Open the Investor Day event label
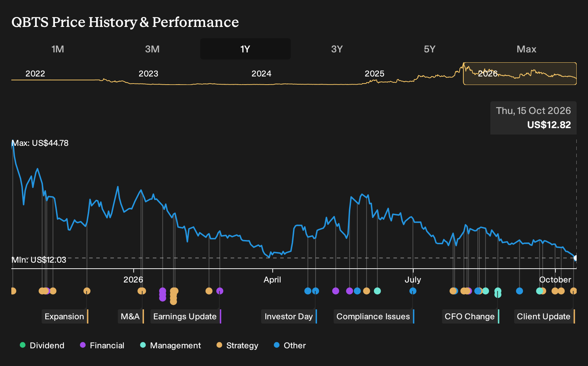Image resolution: width=588 pixels, height=366 pixels. pos(289,316)
